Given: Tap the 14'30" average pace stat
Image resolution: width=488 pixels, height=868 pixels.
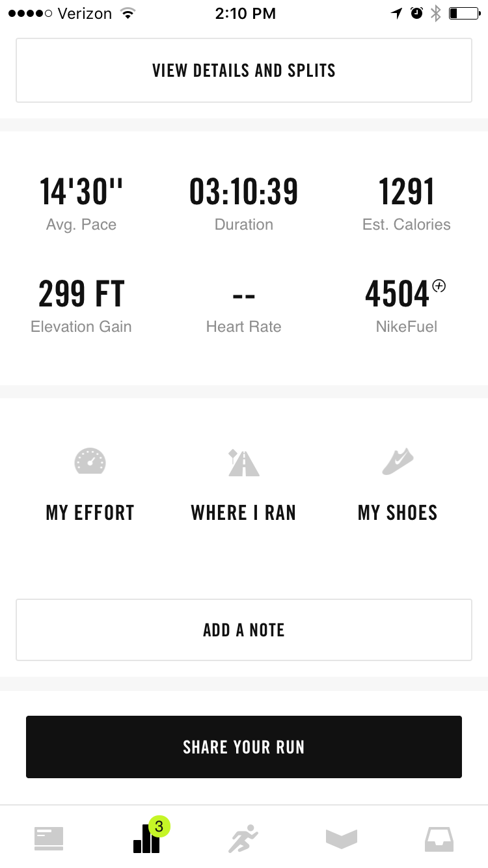Looking at the screenshot, I should click(81, 193).
